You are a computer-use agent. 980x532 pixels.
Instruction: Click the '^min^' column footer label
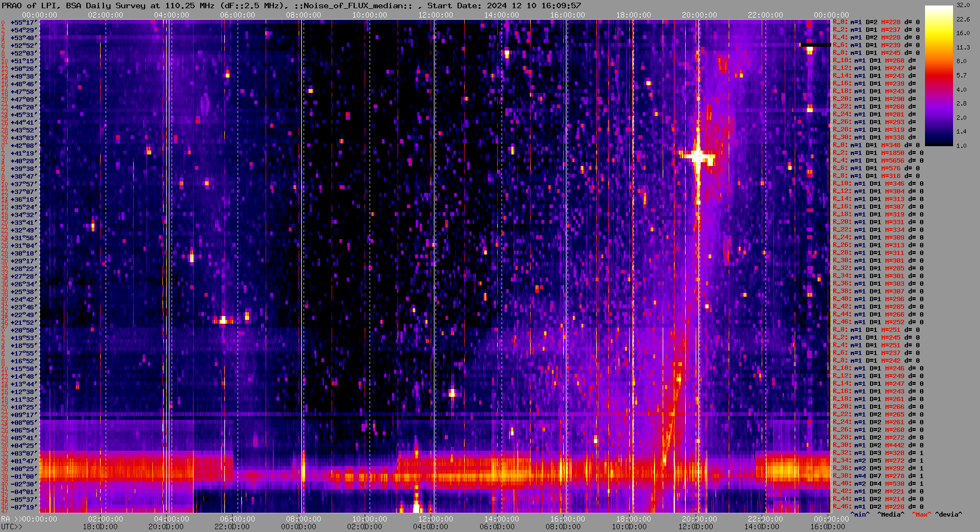[x=860, y=515]
